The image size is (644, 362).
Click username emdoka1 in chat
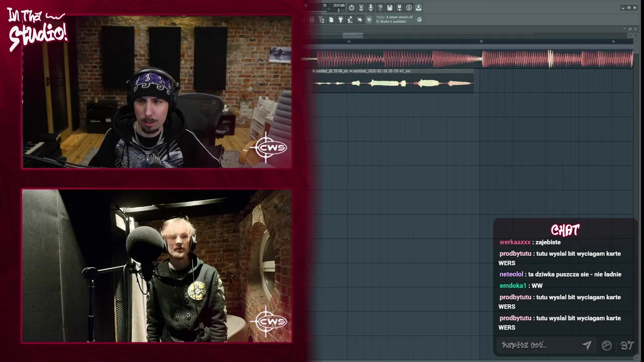513,286
